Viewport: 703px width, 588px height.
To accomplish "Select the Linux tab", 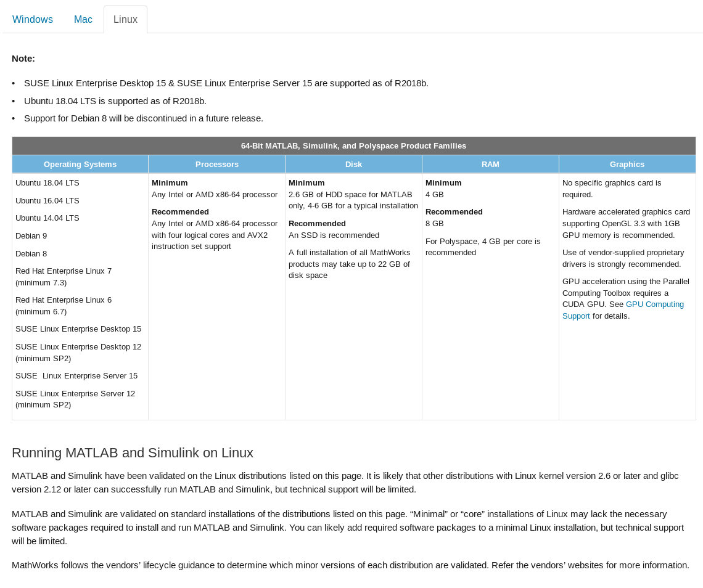I will (x=125, y=19).
